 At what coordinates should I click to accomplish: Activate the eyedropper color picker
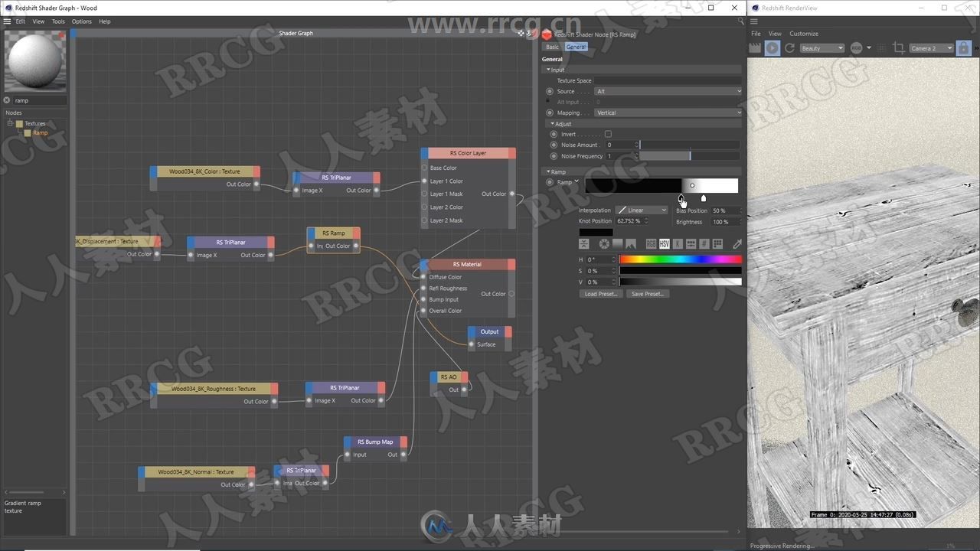(737, 244)
